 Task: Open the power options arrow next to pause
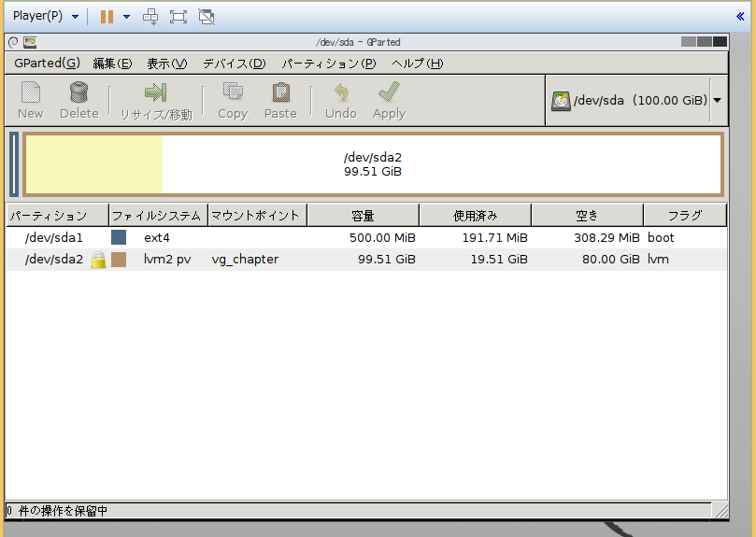[x=126, y=17]
